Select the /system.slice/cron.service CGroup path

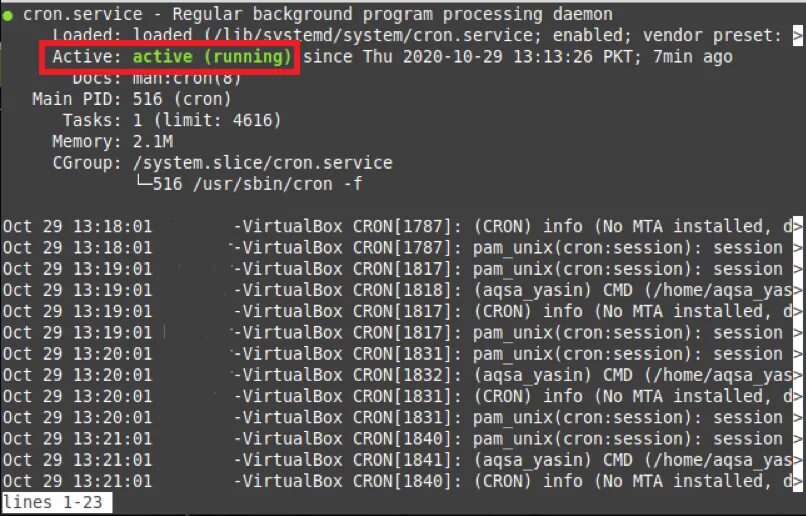(x=263, y=163)
